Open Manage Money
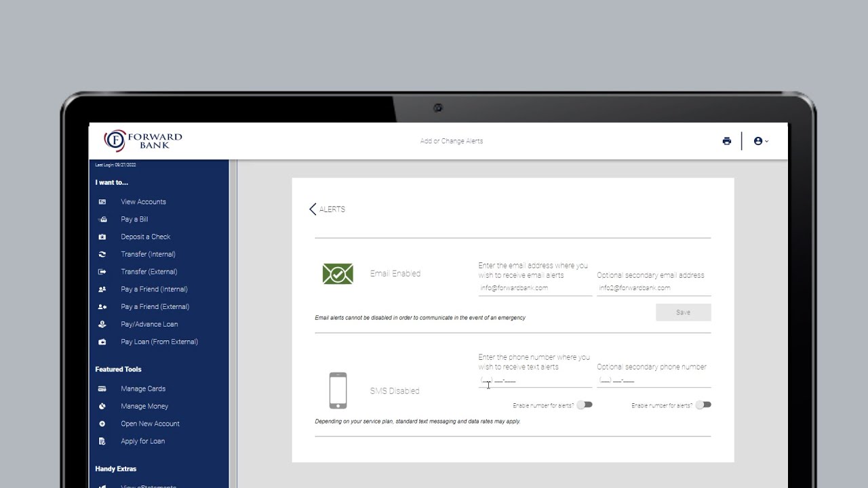Viewport: 868px width, 488px height. point(144,407)
